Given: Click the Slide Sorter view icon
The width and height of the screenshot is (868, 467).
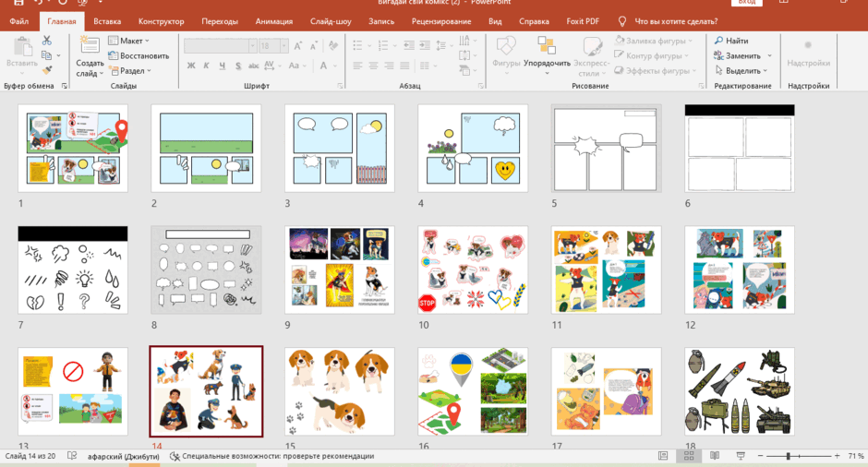Looking at the screenshot, I should coord(689,456).
